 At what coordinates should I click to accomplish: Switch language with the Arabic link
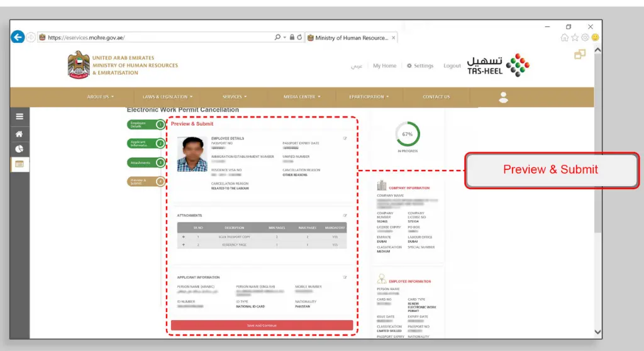(357, 66)
